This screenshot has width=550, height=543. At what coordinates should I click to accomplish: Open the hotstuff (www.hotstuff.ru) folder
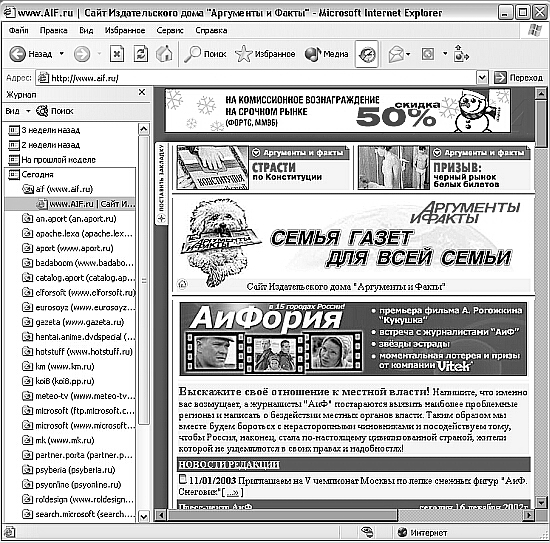(77, 351)
